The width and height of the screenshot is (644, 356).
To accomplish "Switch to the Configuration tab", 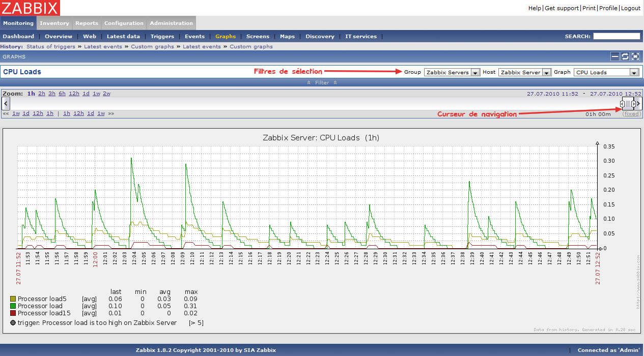I will point(124,23).
